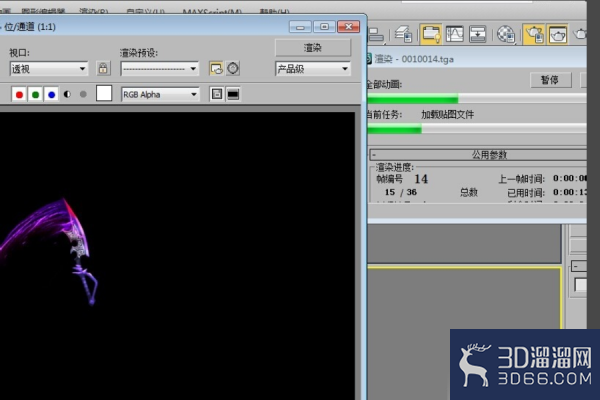Toggle monochrome display with the gray dot

[x=83, y=94]
